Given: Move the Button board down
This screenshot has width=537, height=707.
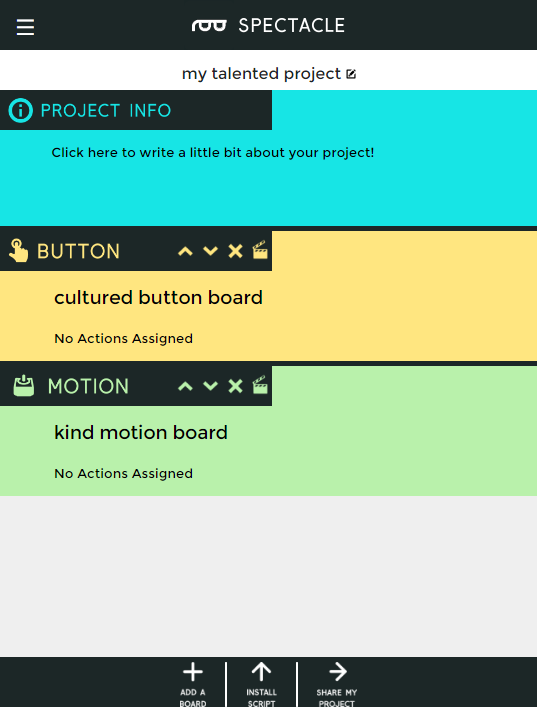Looking at the screenshot, I should [x=211, y=251].
